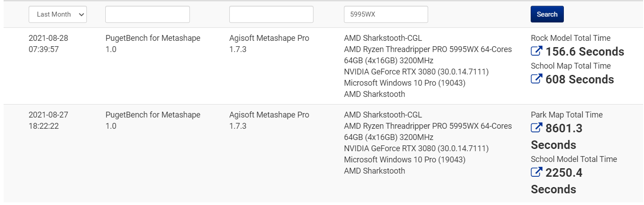The image size is (644, 205).
Task: Open external link icon beside 8601.3 result
Action: [x=537, y=128]
